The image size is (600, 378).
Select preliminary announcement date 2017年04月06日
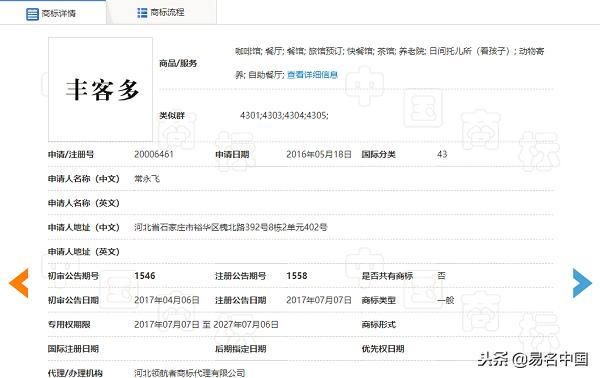(x=167, y=300)
